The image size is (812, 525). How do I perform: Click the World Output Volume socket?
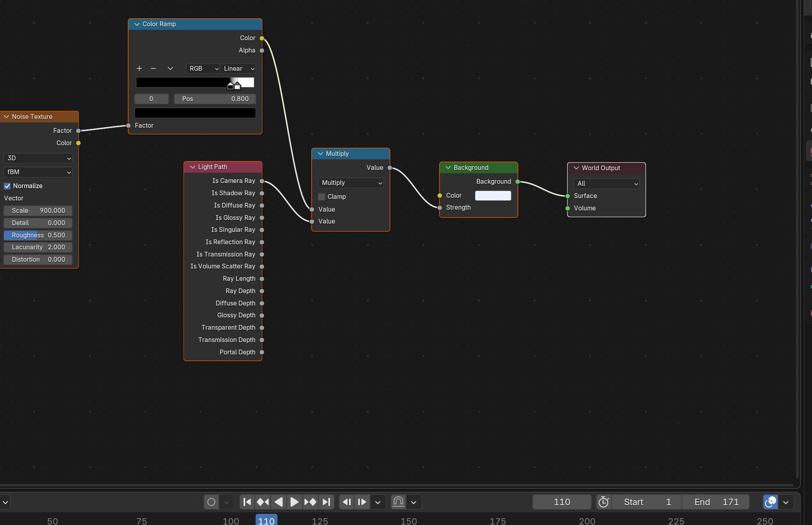point(567,208)
